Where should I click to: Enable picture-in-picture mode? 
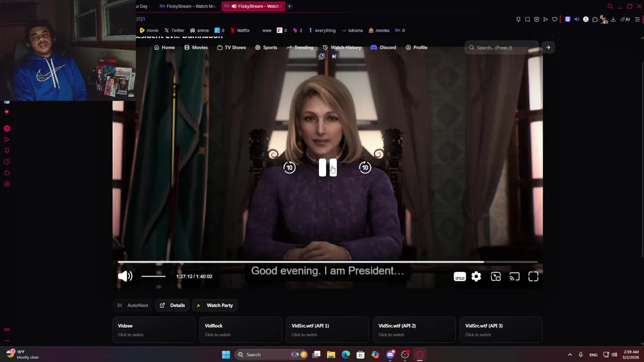[x=496, y=277]
